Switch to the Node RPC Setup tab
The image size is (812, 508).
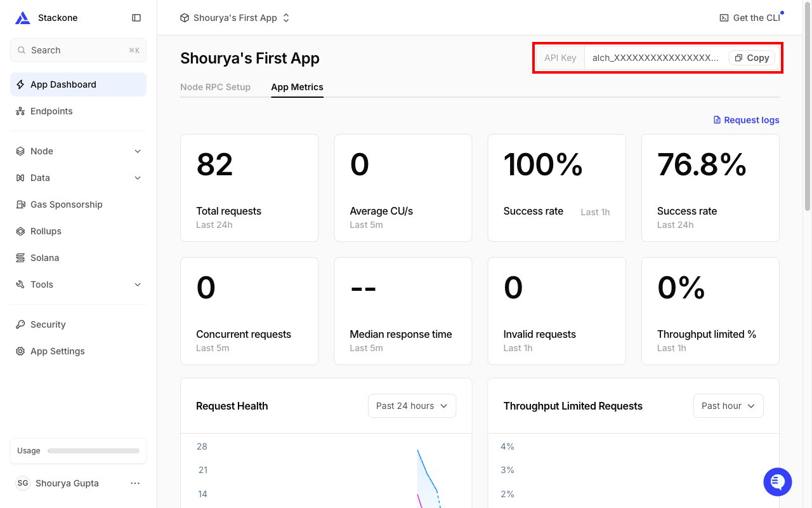point(215,87)
